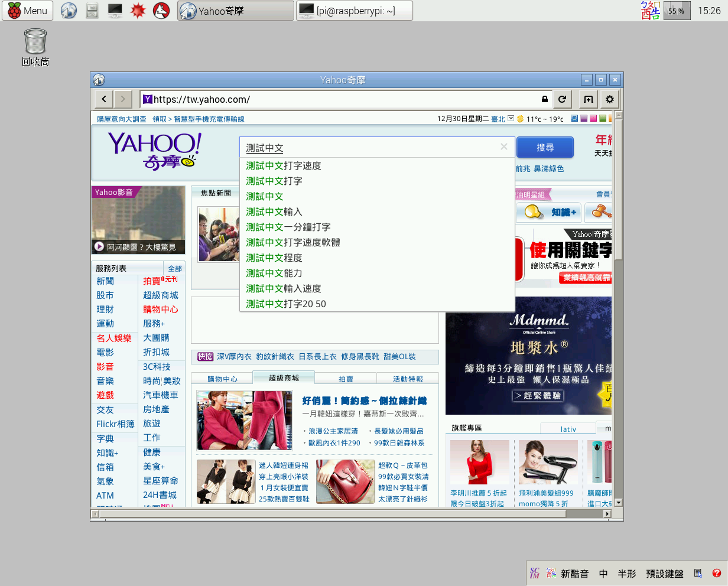Open the Raspberry Pi Menu
This screenshot has height=586, width=728.
click(x=27, y=11)
